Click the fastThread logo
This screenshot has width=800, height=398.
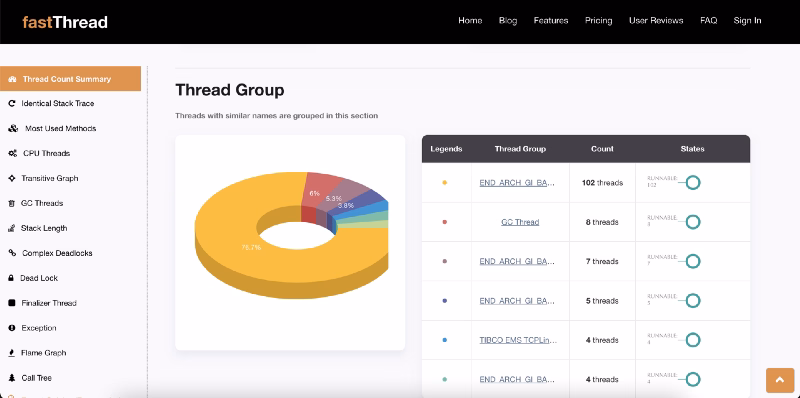pyautogui.click(x=65, y=22)
